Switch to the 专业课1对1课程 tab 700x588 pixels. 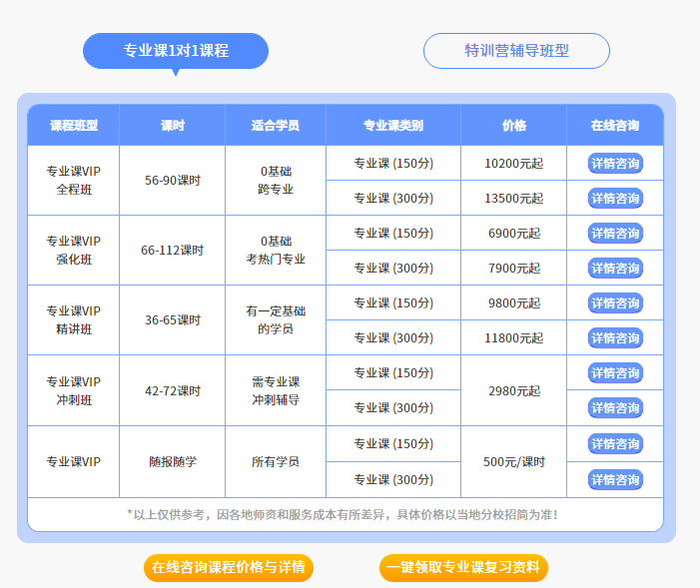[176, 51]
